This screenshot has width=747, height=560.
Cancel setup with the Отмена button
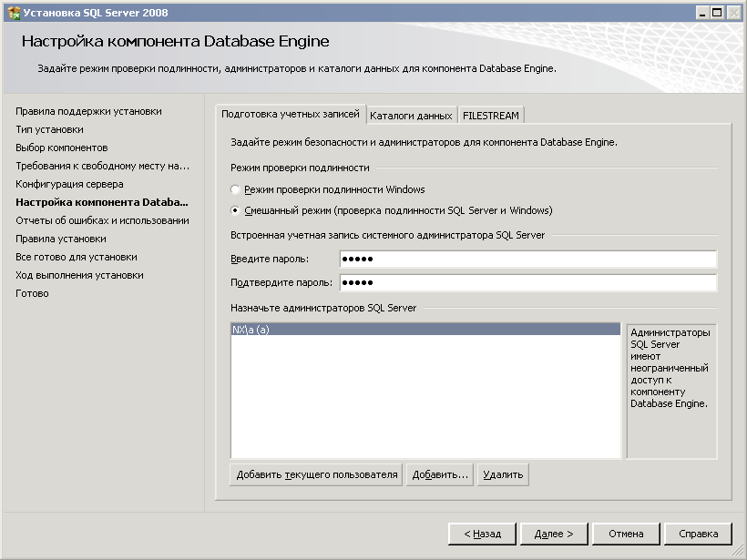pyautogui.click(x=626, y=534)
